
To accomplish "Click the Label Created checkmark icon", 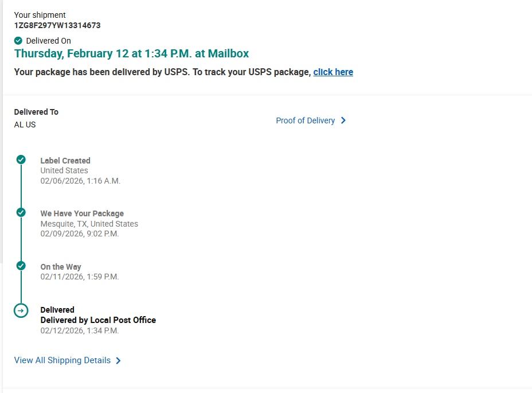I will [21, 159].
